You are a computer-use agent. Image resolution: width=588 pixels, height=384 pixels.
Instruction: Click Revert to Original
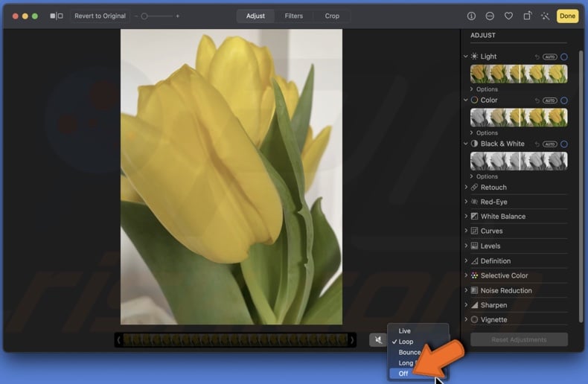(100, 16)
